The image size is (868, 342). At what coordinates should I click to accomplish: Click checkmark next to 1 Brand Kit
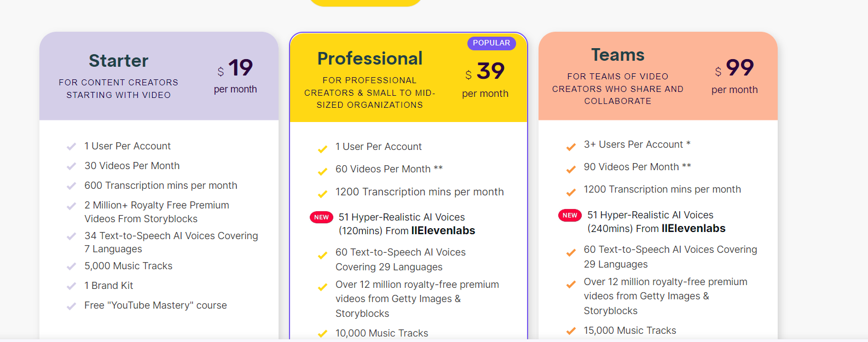coord(71,286)
